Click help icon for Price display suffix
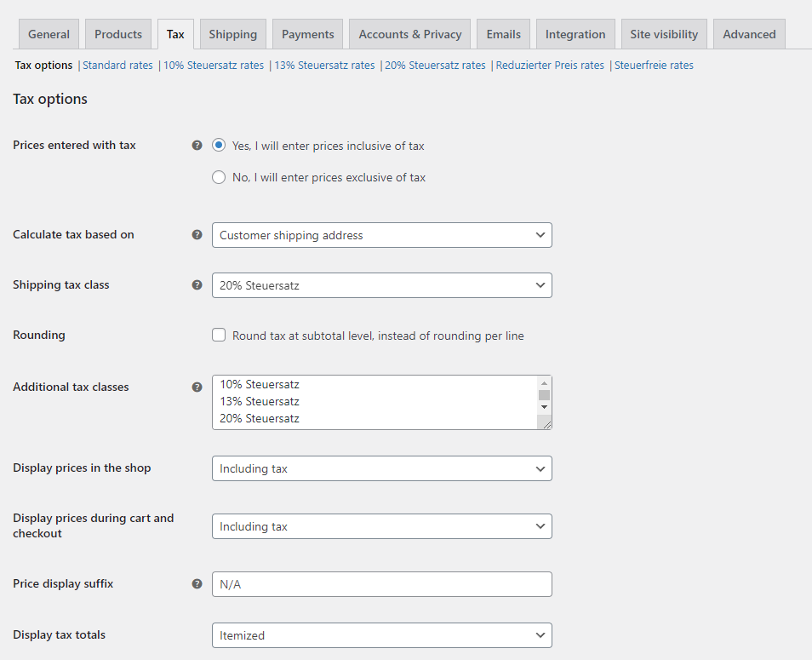 pyautogui.click(x=197, y=584)
